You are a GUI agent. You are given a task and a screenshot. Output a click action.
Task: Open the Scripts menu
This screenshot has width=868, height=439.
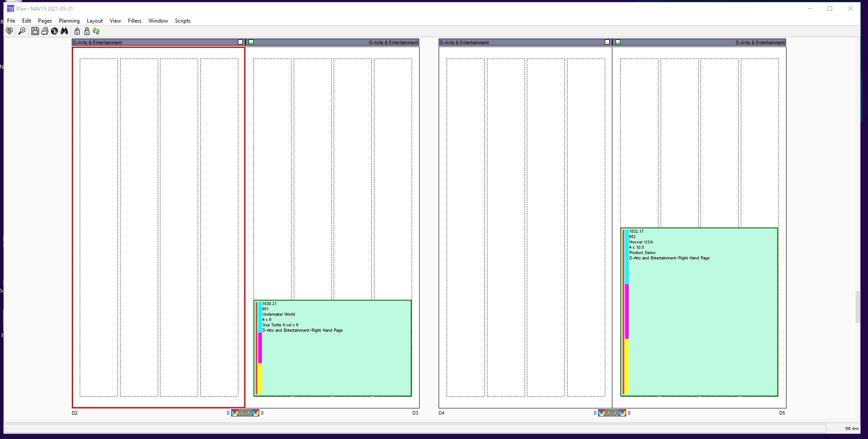coord(183,21)
